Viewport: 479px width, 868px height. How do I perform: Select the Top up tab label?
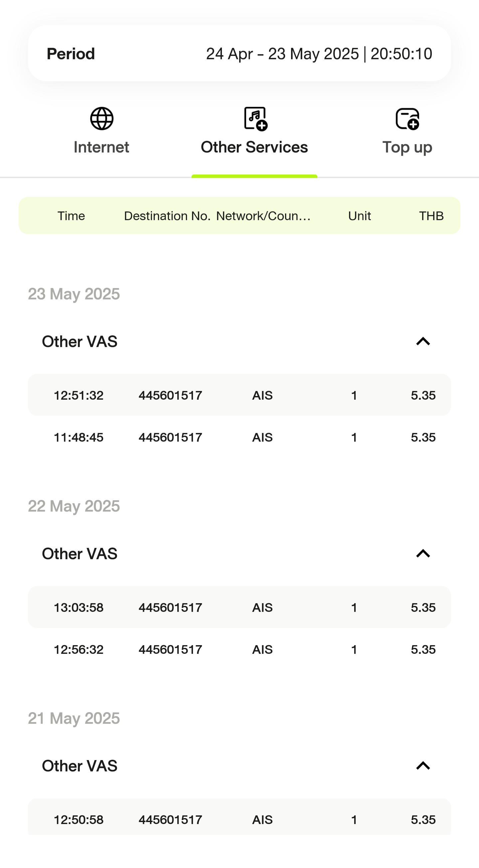coord(407,147)
